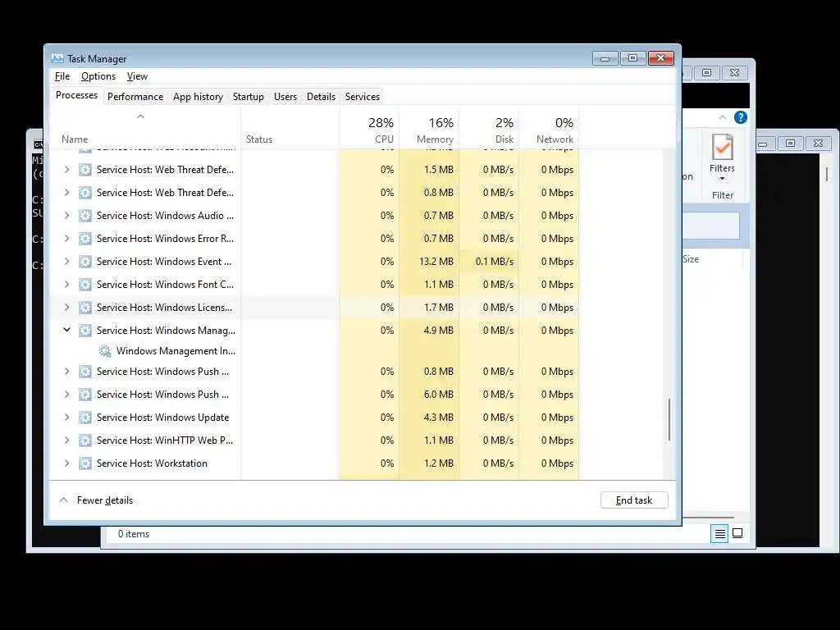Viewport: 840px width, 630px height.
Task: Expand Service Host: Windows Audio row
Action: click(x=66, y=216)
